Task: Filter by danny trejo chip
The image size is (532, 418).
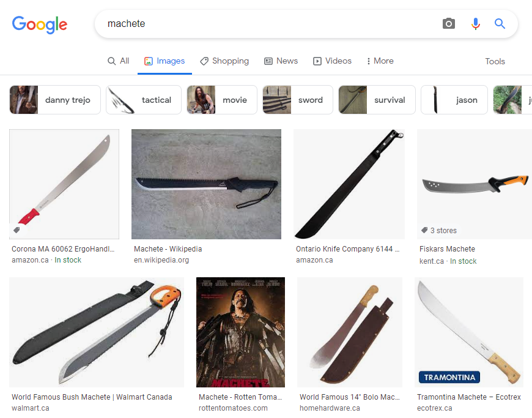Action: [55, 100]
